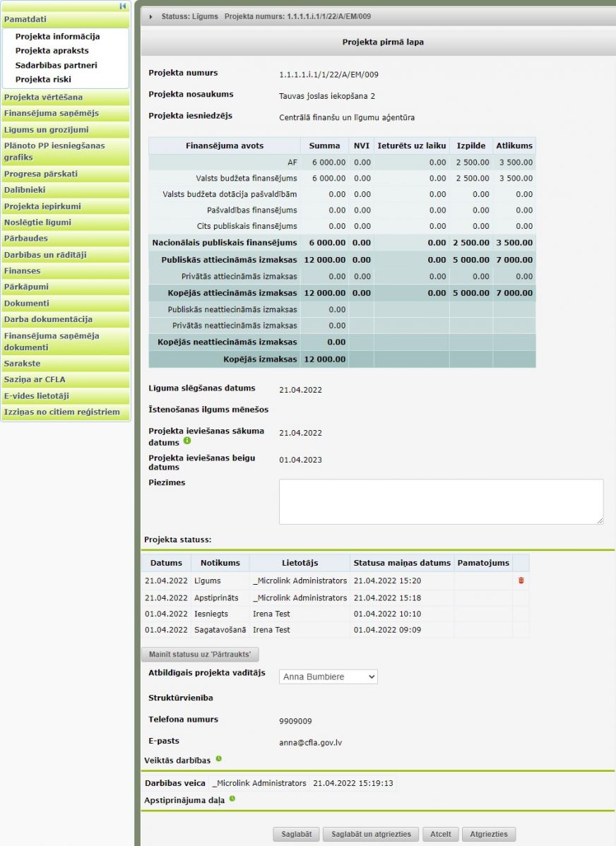The width and height of the screenshot is (616, 846).
Task: Click info icon beside Projekta ieviešanas sākuma datums
Action: click(187, 441)
